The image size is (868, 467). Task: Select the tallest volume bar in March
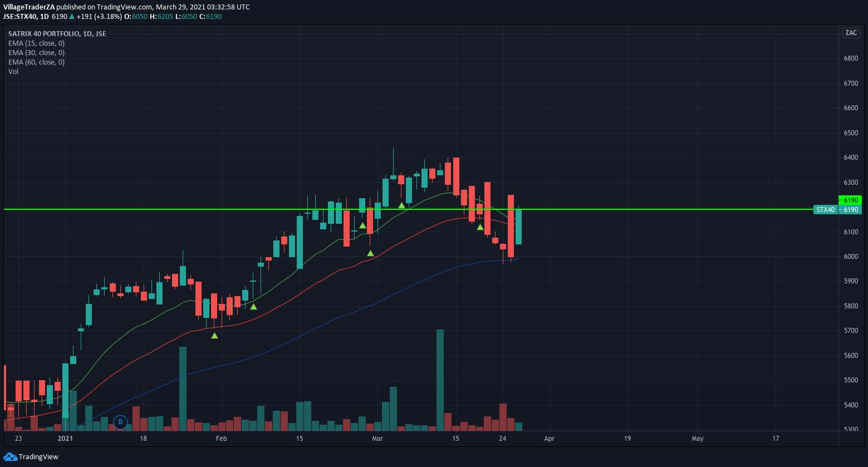pos(440,380)
